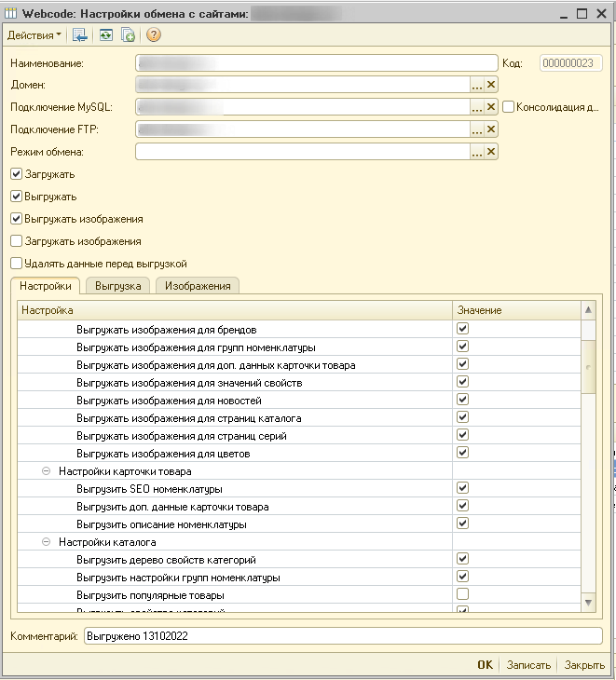Click the third toolbar icon left of help
This screenshot has height=680, width=616.
point(129,35)
